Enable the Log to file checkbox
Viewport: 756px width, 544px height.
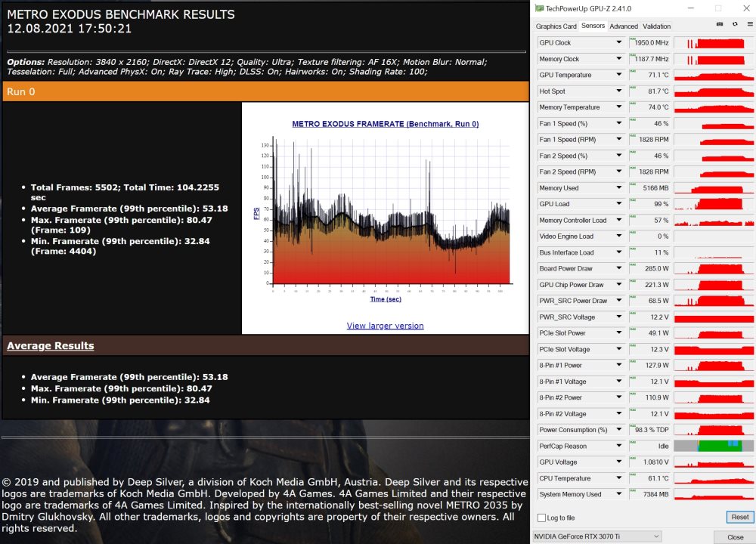coord(541,518)
